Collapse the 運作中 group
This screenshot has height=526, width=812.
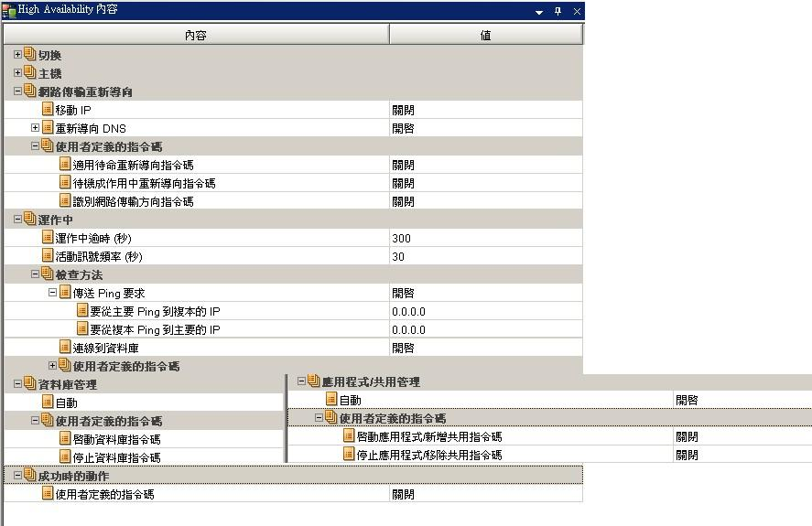tap(17, 219)
